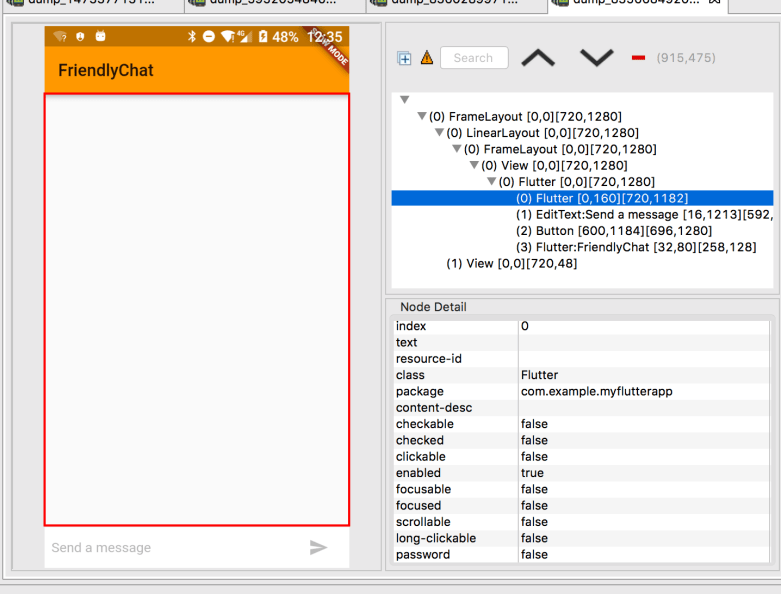Click the class value Flutter cell
This screenshot has height=594, width=781.
[644, 375]
